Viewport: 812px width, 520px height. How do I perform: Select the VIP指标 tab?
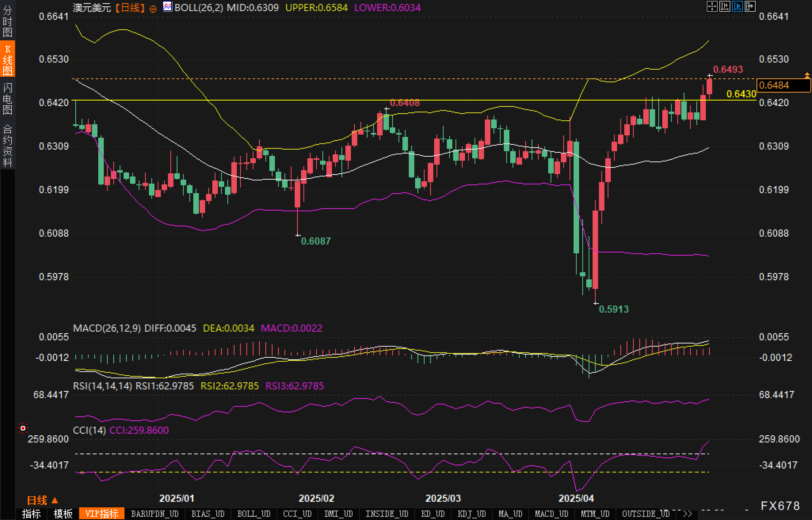pos(102,514)
